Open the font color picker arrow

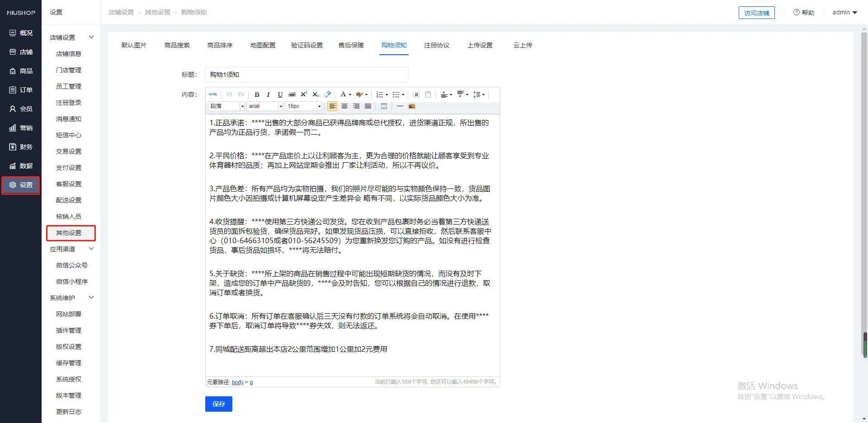tap(350, 94)
